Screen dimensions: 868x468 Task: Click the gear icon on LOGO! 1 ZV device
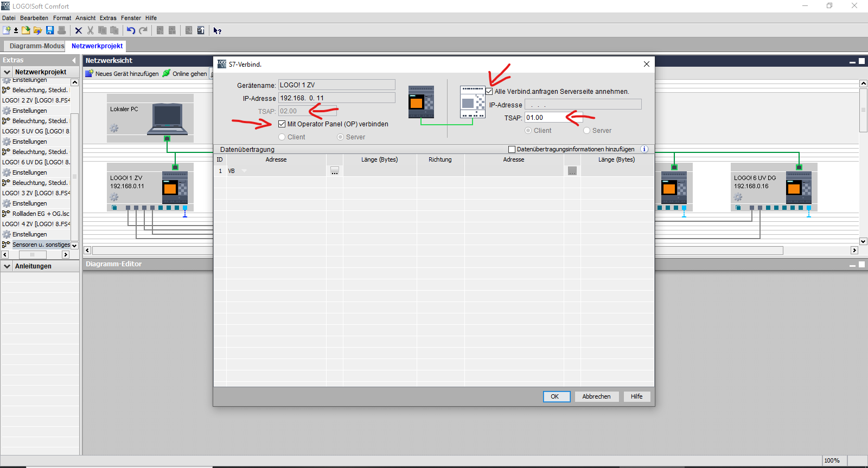click(114, 197)
